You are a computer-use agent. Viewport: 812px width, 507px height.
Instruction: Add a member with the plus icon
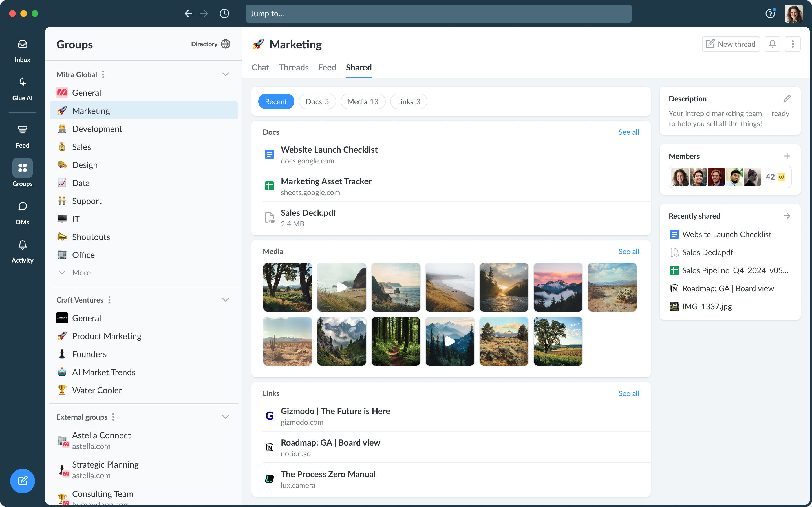click(787, 156)
